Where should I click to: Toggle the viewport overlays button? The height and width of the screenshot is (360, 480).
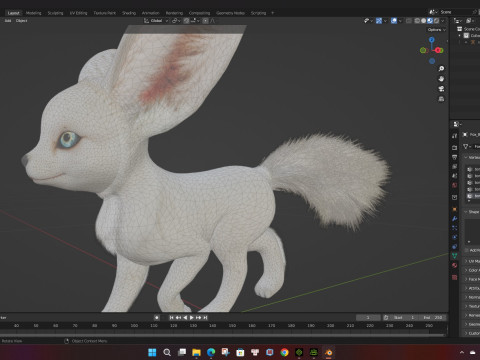click(x=394, y=21)
